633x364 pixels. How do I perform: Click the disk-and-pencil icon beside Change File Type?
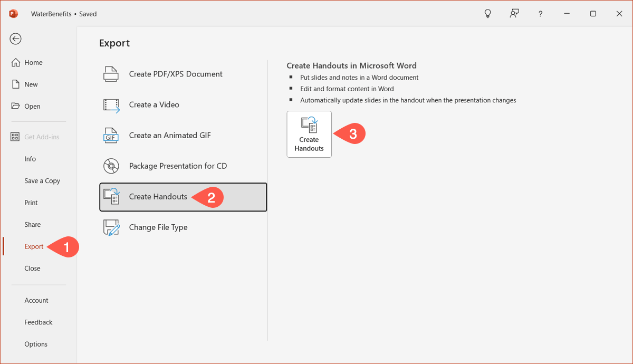(111, 227)
